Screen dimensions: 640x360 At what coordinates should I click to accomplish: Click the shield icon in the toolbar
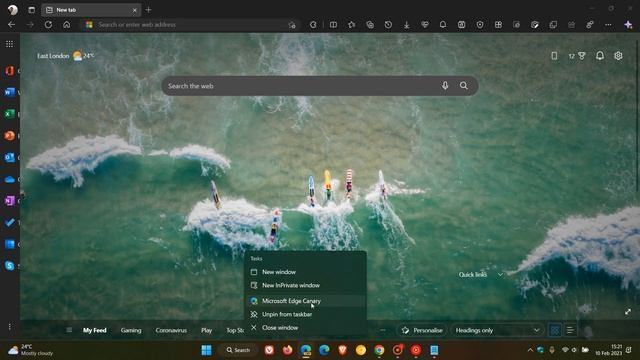480,24
